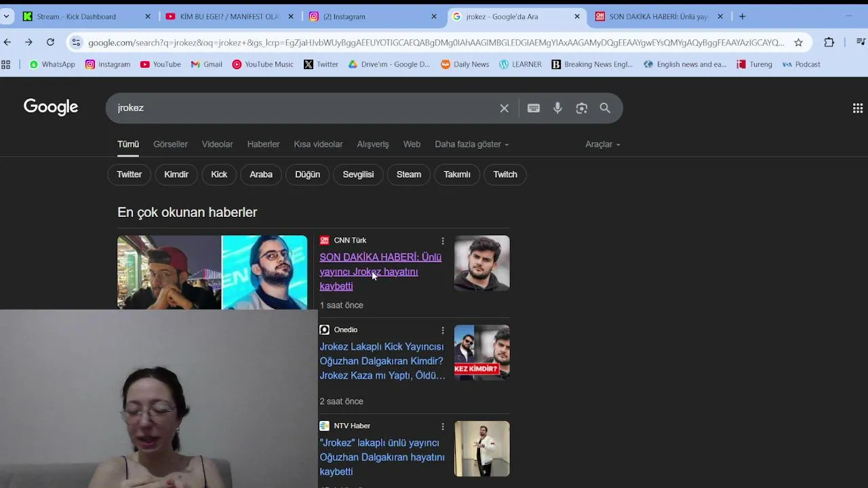Open more options for the Onedio result
This screenshot has height=488, width=868.
[443, 330]
